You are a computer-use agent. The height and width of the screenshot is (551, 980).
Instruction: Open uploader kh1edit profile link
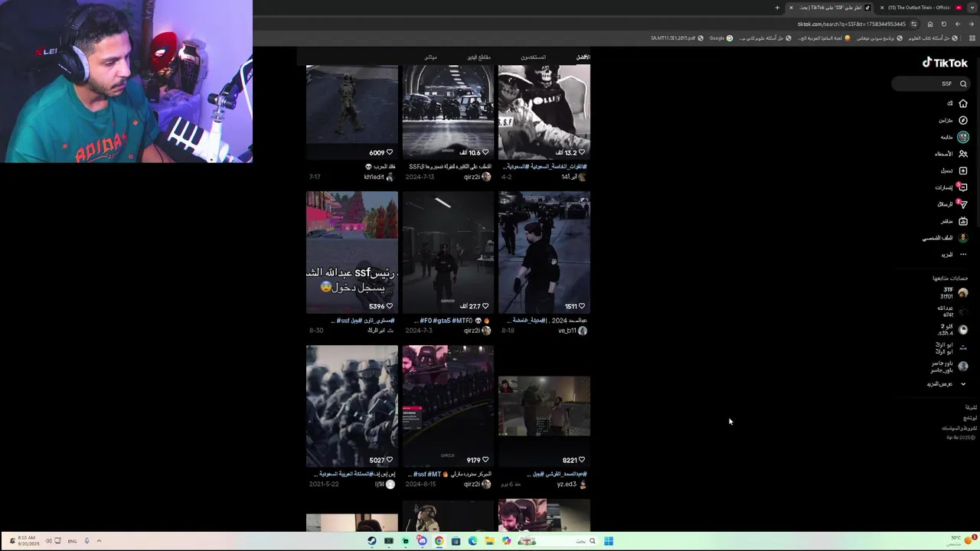coord(378,177)
